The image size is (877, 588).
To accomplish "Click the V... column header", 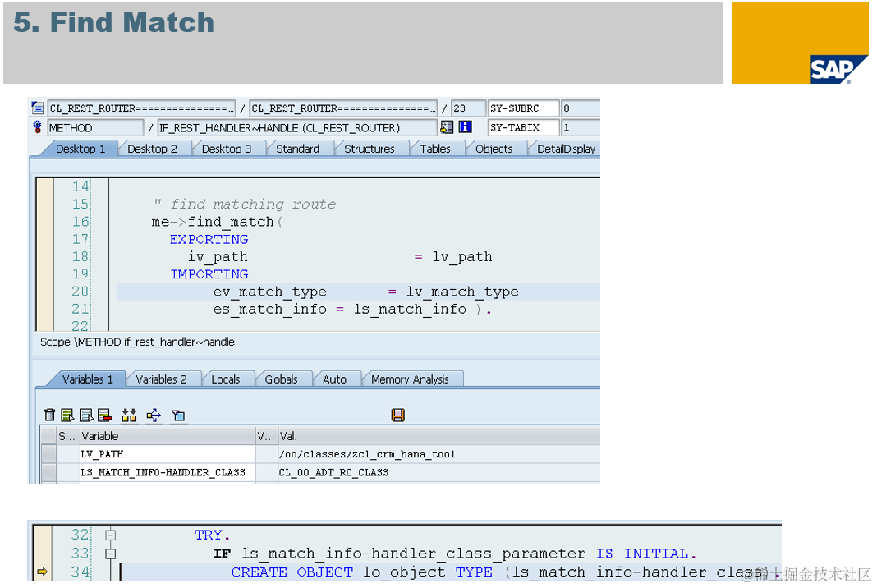I will click(266, 436).
